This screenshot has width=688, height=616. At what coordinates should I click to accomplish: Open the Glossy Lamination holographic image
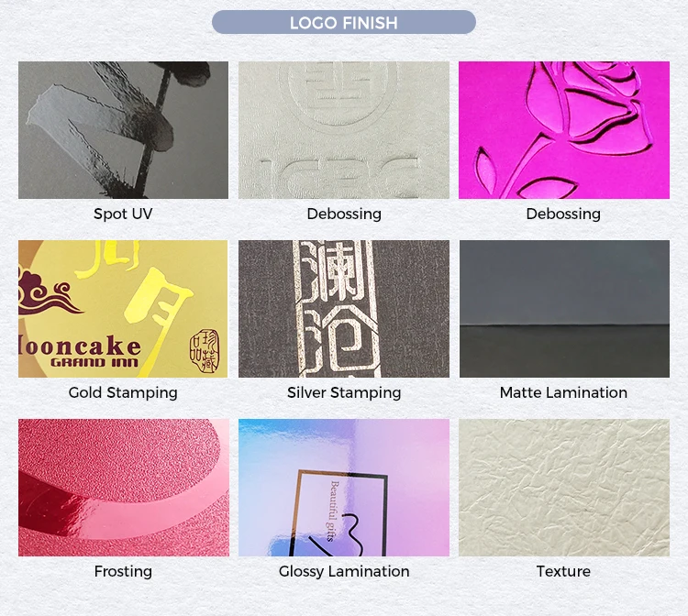pos(344,488)
